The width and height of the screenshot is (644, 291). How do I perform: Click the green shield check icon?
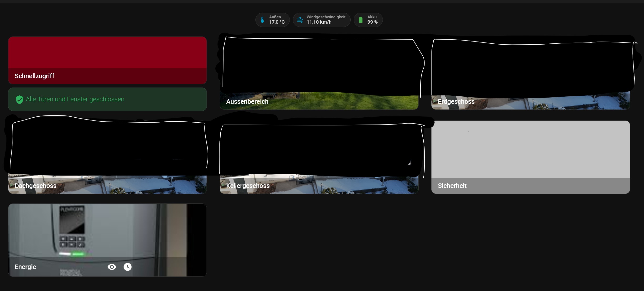20,99
